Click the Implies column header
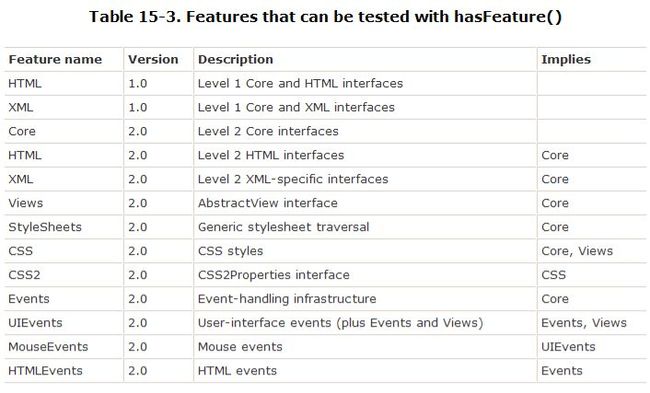 pyautogui.click(x=566, y=60)
